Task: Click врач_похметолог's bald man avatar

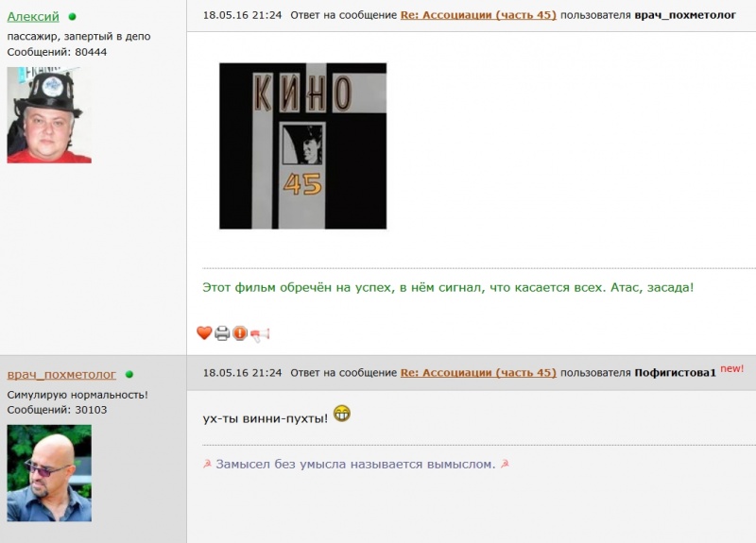Action: pos(49,473)
